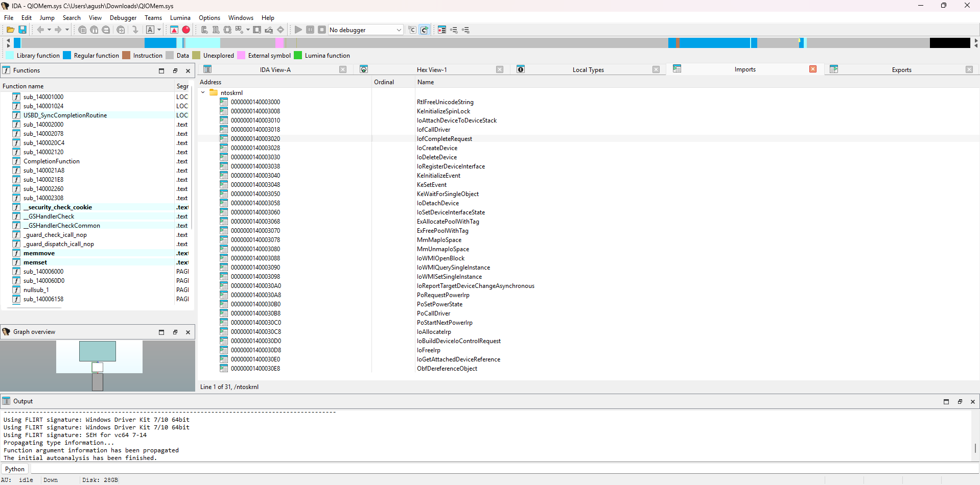Image resolution: width=980 pixels, height=485 pixels.
Task: Select the ExAllocatePoolWithTag import
Action: coord(448,222)
